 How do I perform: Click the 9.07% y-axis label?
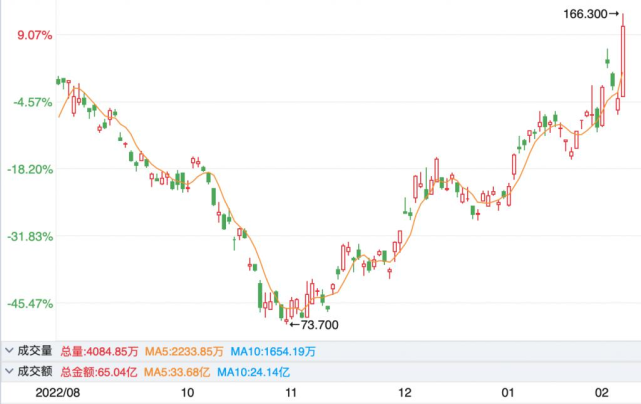(x=31, y=35)
